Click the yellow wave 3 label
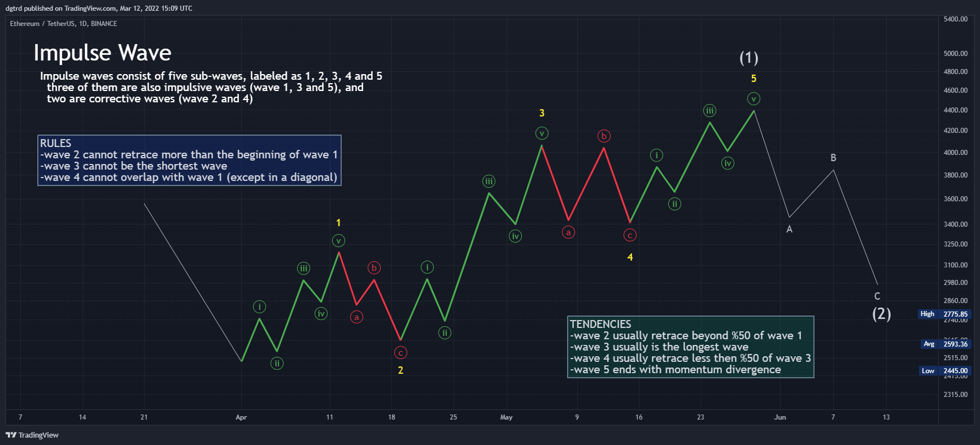The image size is (980, 445). coord(542,113)
